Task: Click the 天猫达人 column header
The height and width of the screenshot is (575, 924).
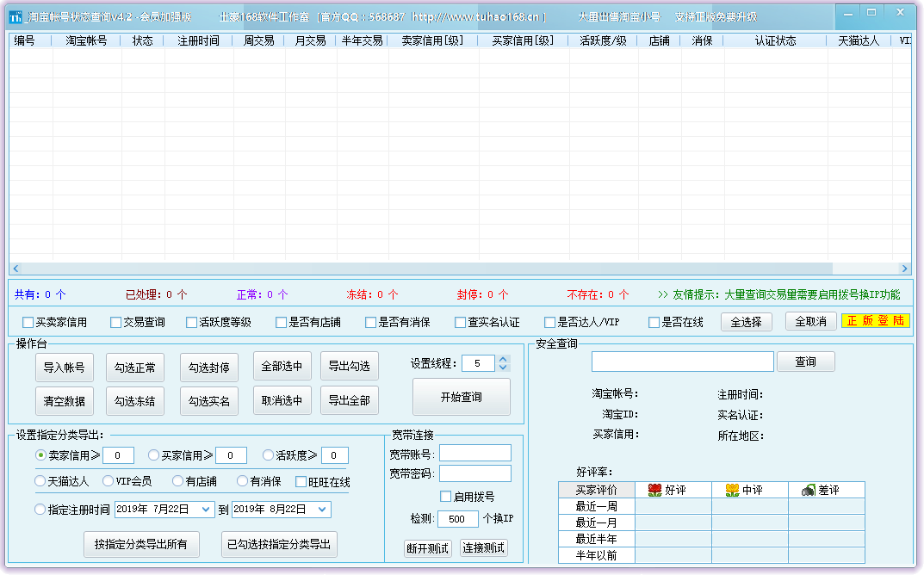Action: click(859, 40)
